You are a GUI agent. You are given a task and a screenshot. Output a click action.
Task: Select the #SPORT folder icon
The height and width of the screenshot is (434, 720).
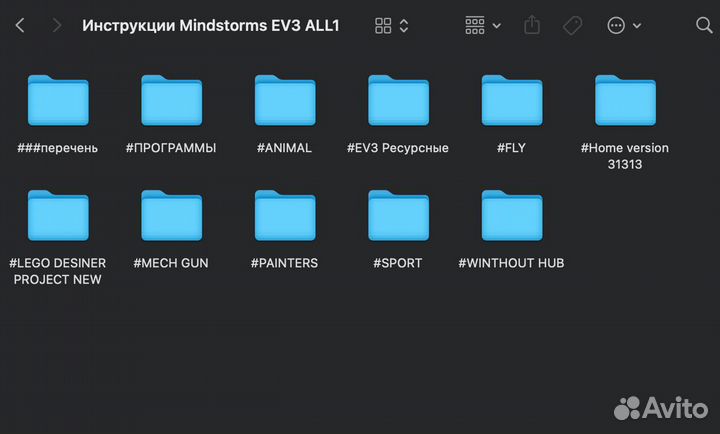[x=398, y=216]
